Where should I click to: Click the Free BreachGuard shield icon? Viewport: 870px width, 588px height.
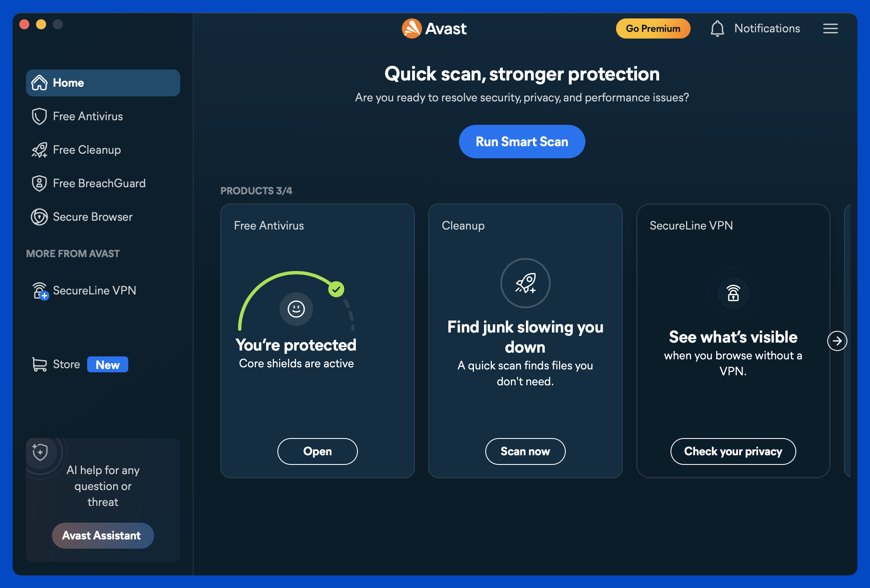tap(39, 183)
